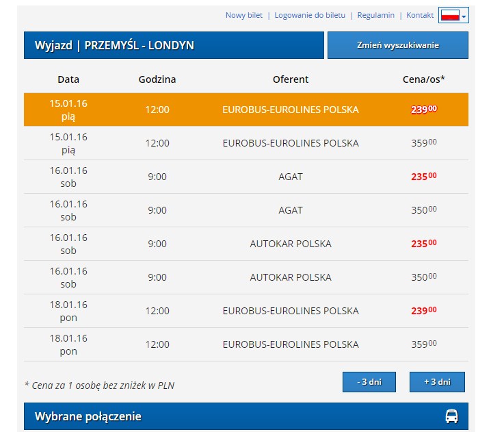The image size is (504, 432).
Task: Go back with the - 3 dni button
Action: 369,382
